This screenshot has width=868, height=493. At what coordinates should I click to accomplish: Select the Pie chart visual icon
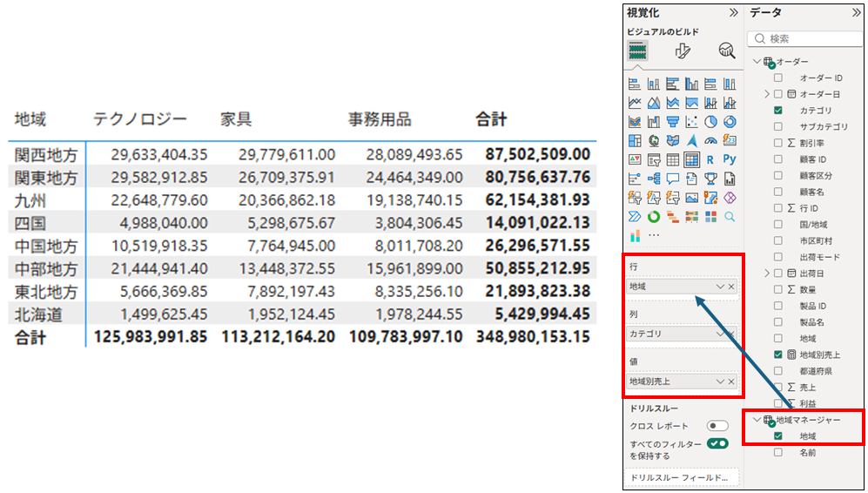(x=710, y=122)
